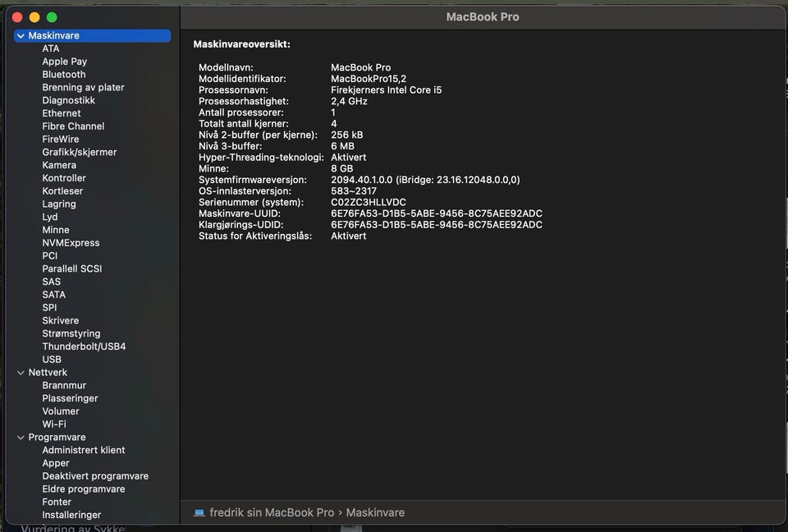Image resolution: width=788 pixels, height=532 pixels.
Task: Click the Maskinvareoversikt heading
Action: 241,44
